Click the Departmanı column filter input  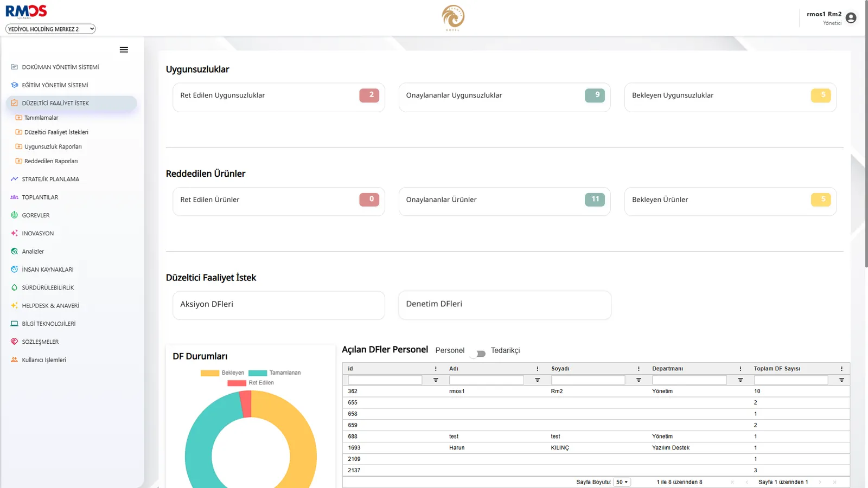[x=690, y=380]
